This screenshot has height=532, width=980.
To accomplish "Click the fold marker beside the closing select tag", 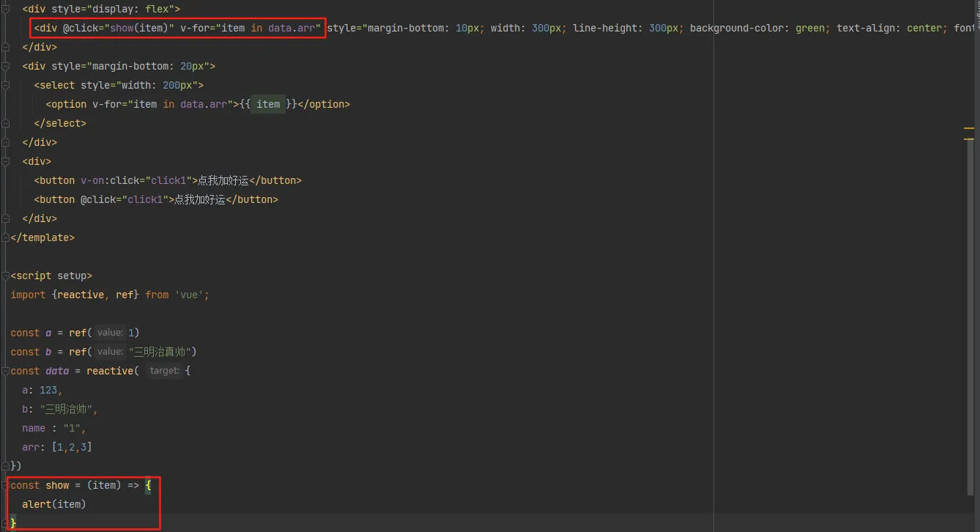I will pos(5,123).
